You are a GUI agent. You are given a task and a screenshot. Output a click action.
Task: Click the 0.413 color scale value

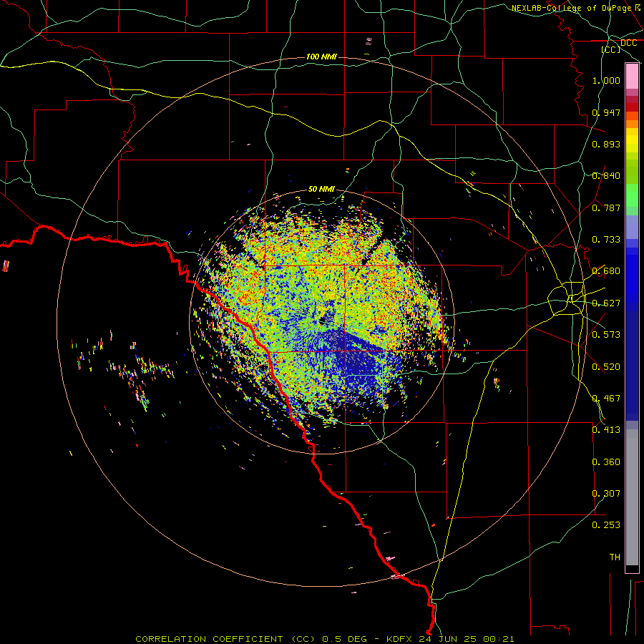pyautogui.click(x=606, y=430)
